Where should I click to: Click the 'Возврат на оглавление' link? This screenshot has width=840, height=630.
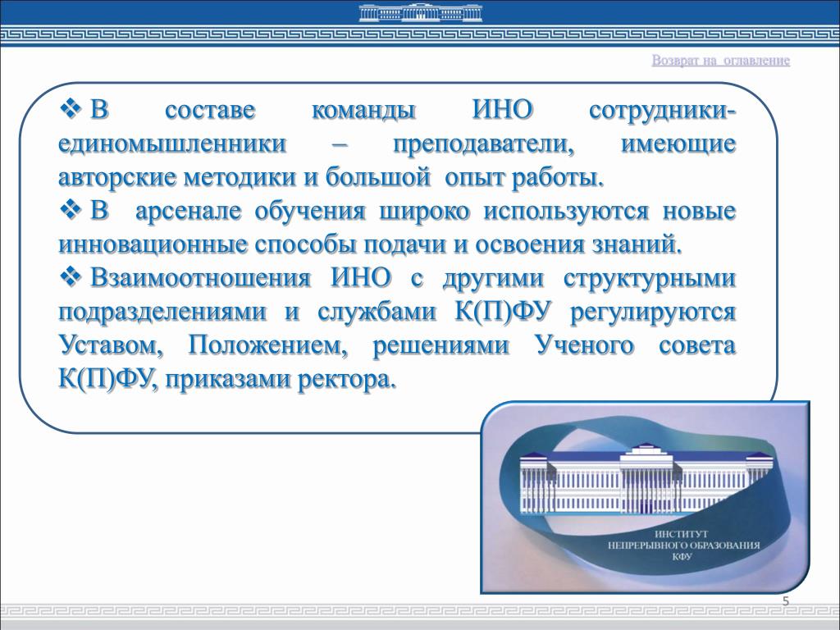(x=720, y=60)
